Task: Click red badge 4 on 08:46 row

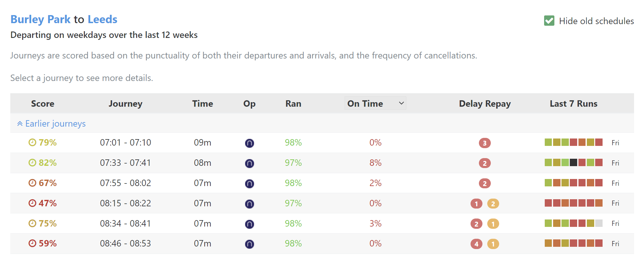Action: [x=476, y=244]
